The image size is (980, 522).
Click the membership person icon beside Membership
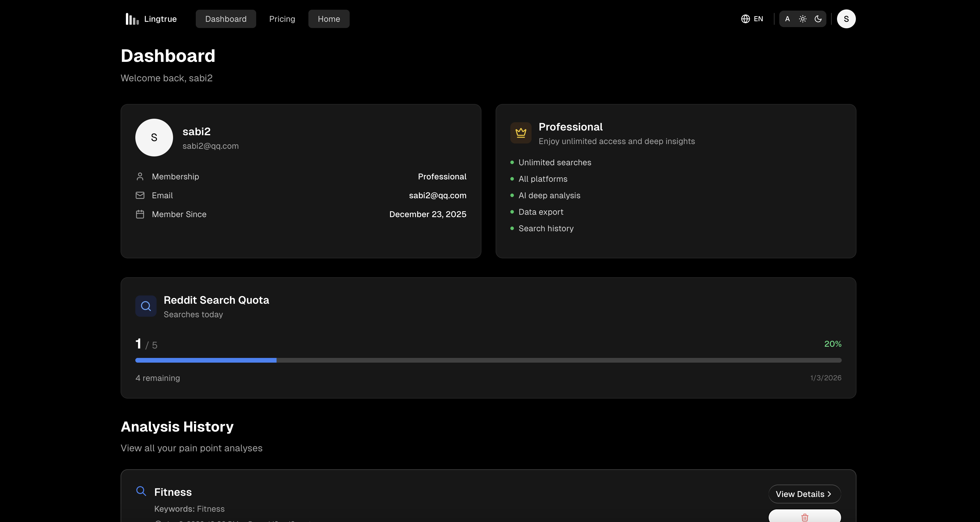[x=140, y=176]
